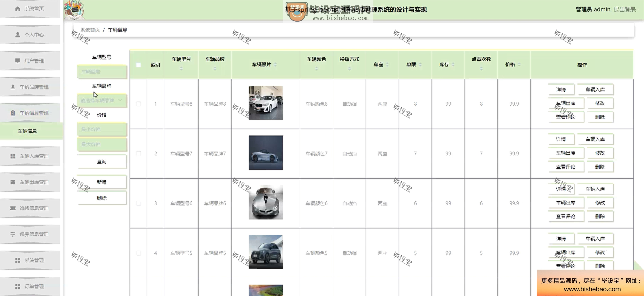This screenshot has height=296, width=644.
Task: Sort by 点击次数 column arrows
Action: pos(481,68)
